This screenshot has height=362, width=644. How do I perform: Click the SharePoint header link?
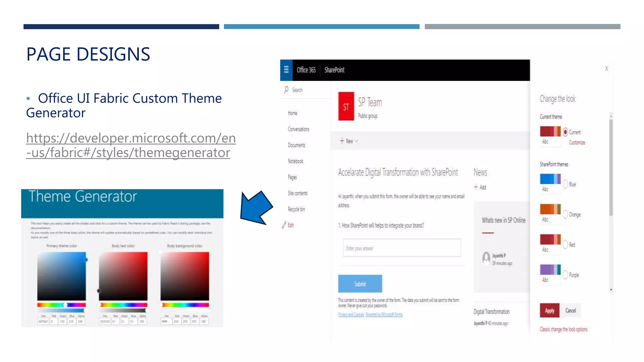(x=334, y=70)
